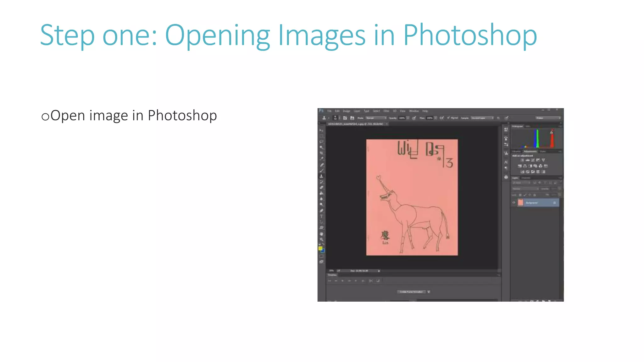Open the Opacity slider arrow
This screenshot has height=362, width=644.
point(408,118)
